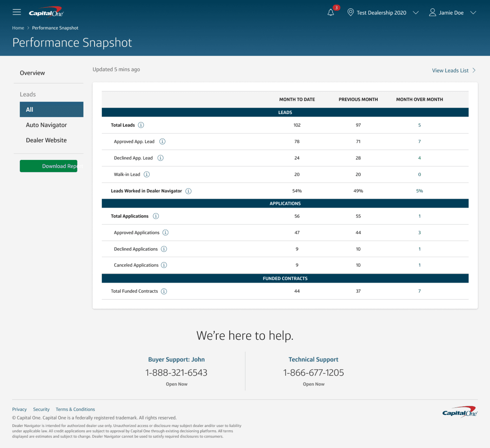Click the Test Dealership 2020 label
Screen dimensions: 490x448
click(381, 13)
